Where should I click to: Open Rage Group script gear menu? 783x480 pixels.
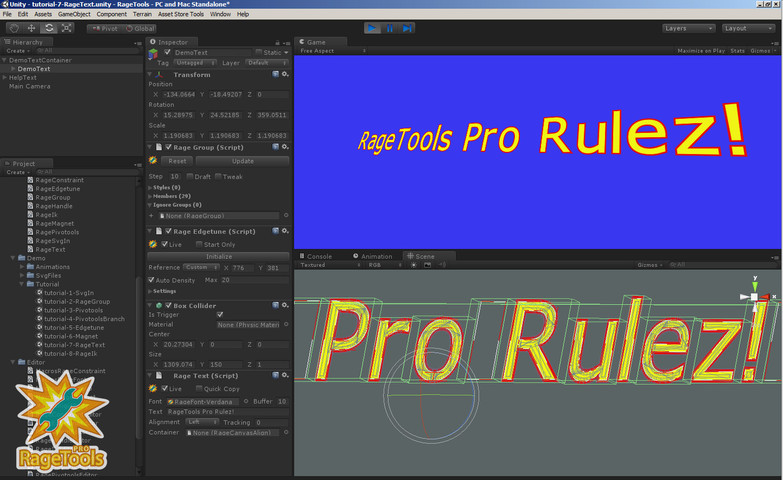[x=285, y=147]
